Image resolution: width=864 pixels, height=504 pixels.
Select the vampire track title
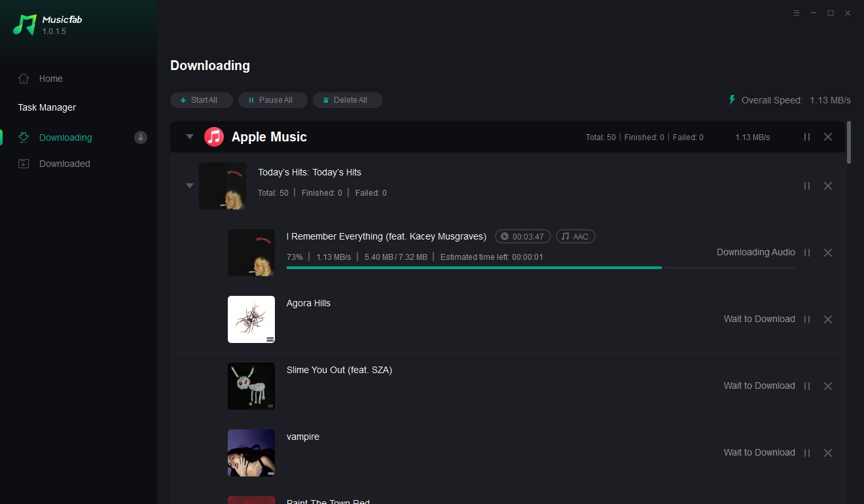[303, 437]
